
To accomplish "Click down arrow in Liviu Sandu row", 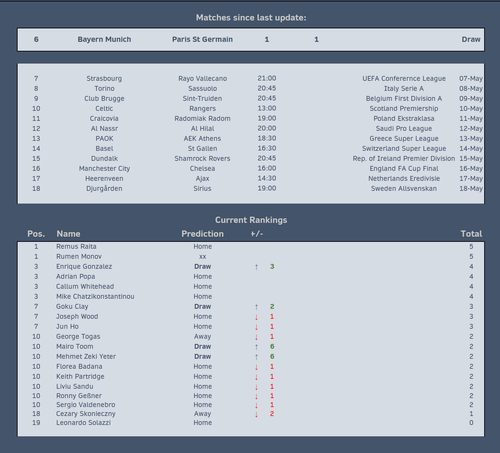I will [256, 387].
